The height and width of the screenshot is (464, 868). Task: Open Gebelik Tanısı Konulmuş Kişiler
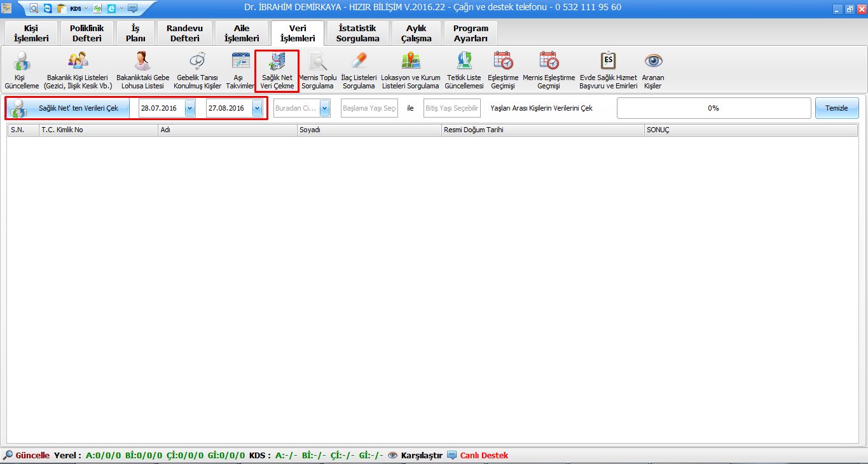(197, 62)
